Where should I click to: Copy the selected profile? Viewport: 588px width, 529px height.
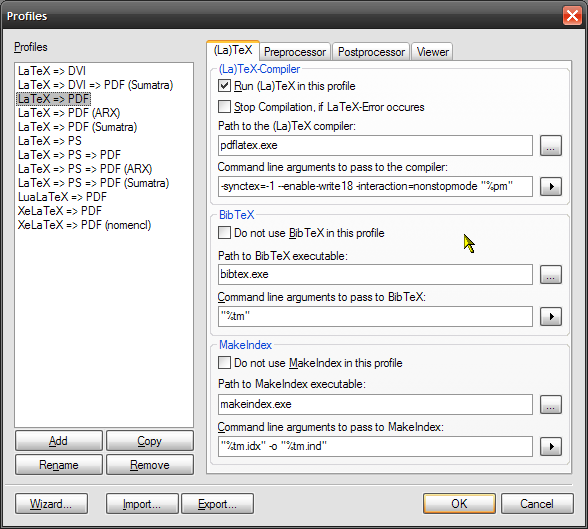[x=150, y=441]
